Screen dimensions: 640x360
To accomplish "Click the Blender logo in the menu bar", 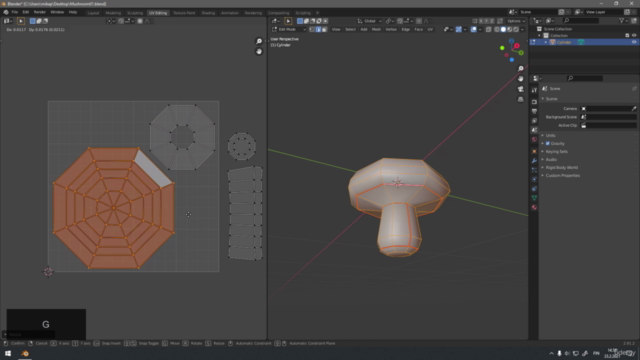I will pyautogui.click(x=6, y=12).
